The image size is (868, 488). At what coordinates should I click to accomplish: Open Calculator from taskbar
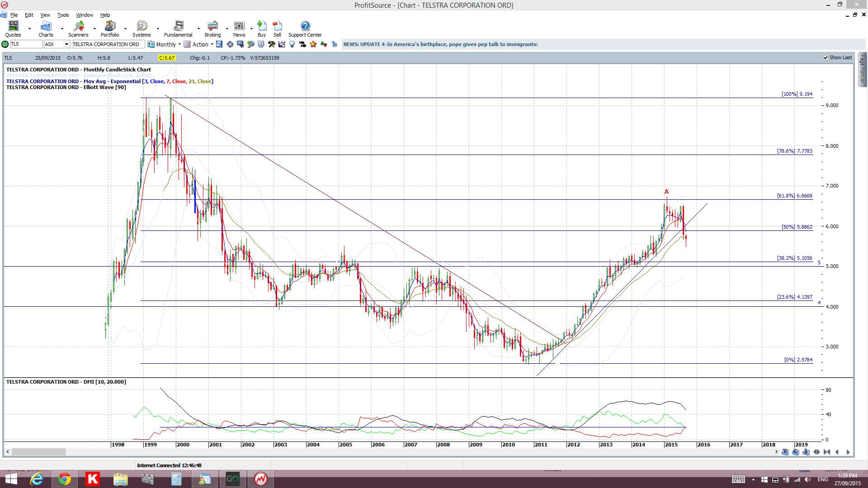tap(176, 479)
